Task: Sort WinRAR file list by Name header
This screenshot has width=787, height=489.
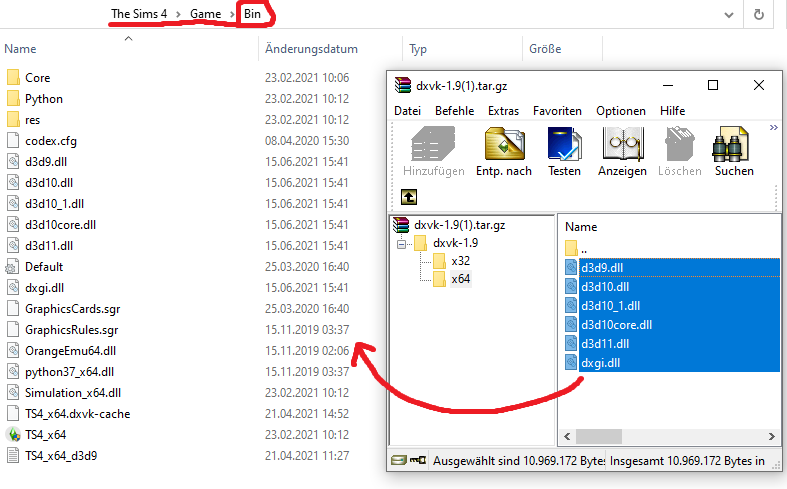Action: coord(581,227)
